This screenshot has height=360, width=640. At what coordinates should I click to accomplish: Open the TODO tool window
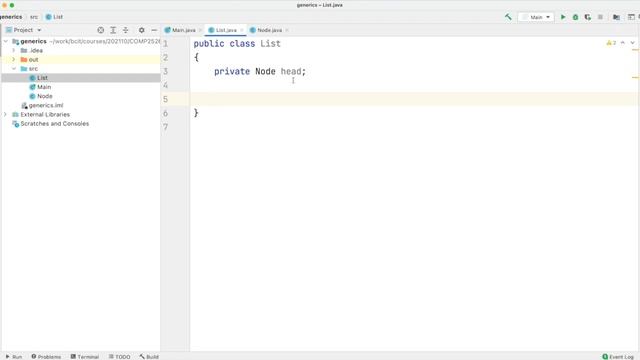point(119,356)
